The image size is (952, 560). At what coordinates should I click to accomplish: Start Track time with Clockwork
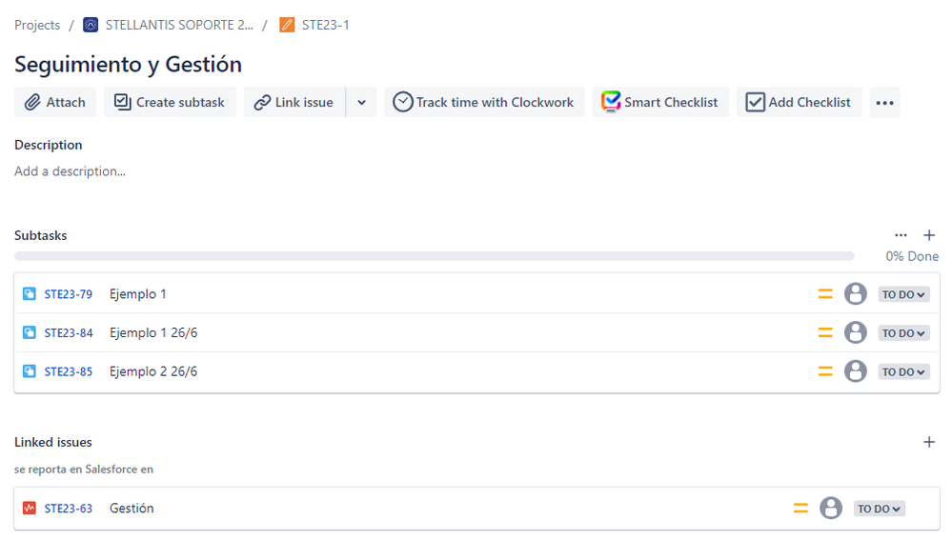click(484, 102)
